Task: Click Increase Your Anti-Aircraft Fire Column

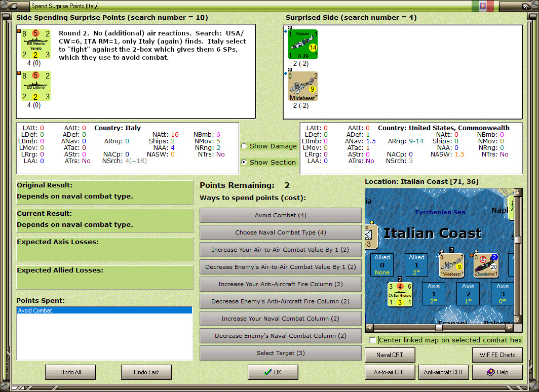Action: click(281, 284)
